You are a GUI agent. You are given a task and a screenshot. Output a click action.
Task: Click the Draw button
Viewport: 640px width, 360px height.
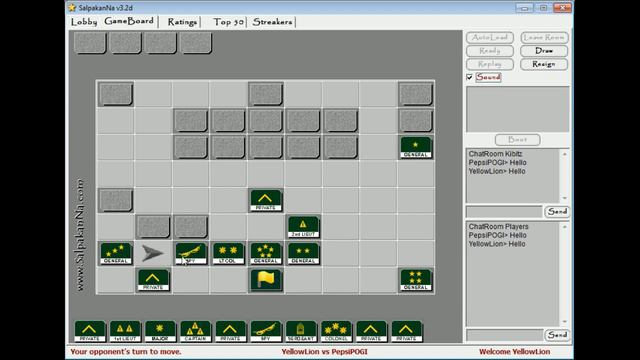(x=544, y=51)
